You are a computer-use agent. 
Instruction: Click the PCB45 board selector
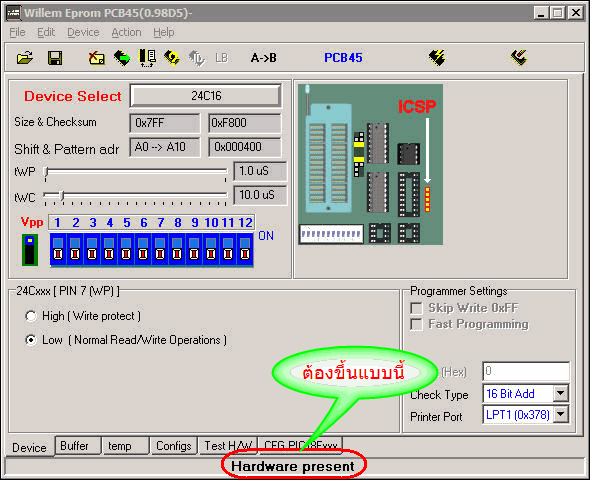point(343,57)
